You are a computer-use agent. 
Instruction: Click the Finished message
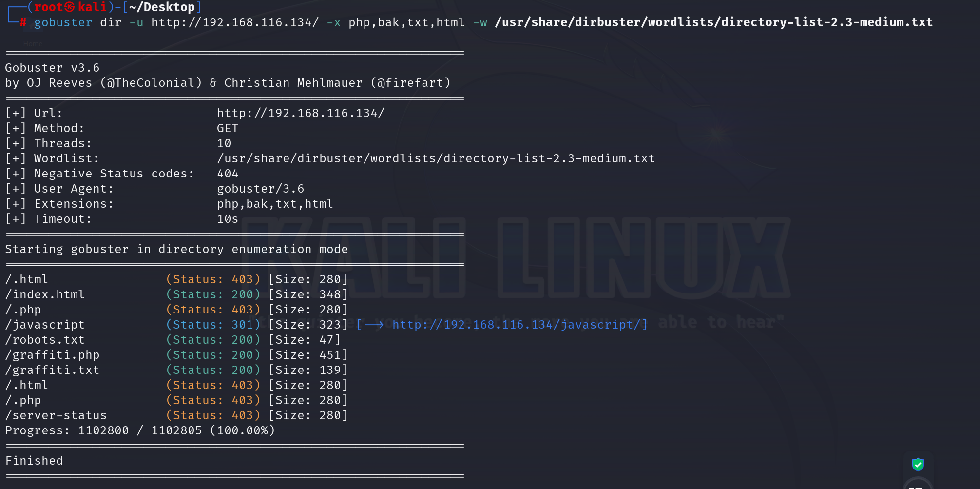click(x=34, y=461)
